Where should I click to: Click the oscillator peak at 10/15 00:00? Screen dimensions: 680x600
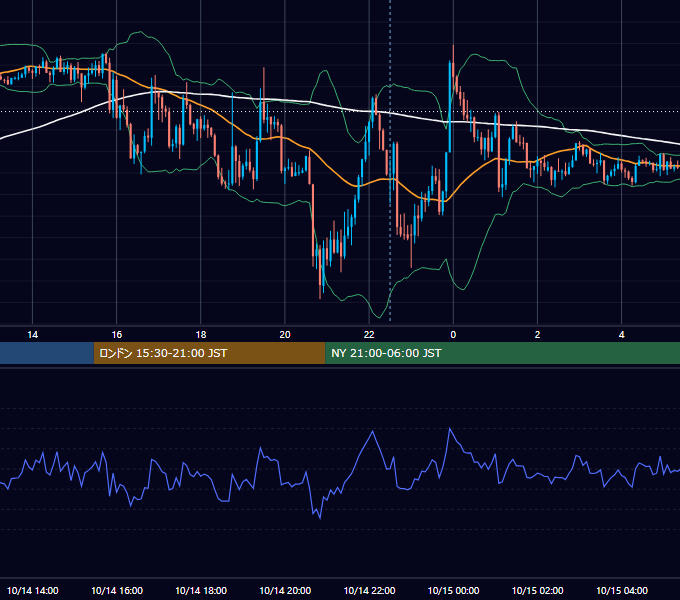click(450, 429)
